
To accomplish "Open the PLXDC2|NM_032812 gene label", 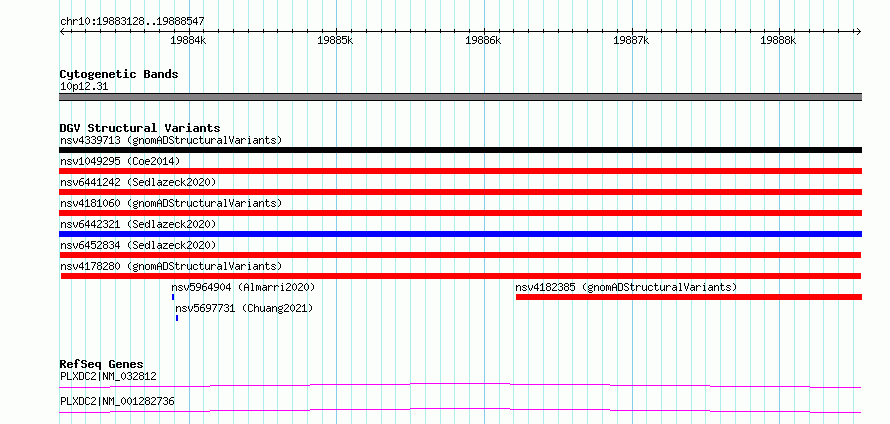I will pos(108,376).
